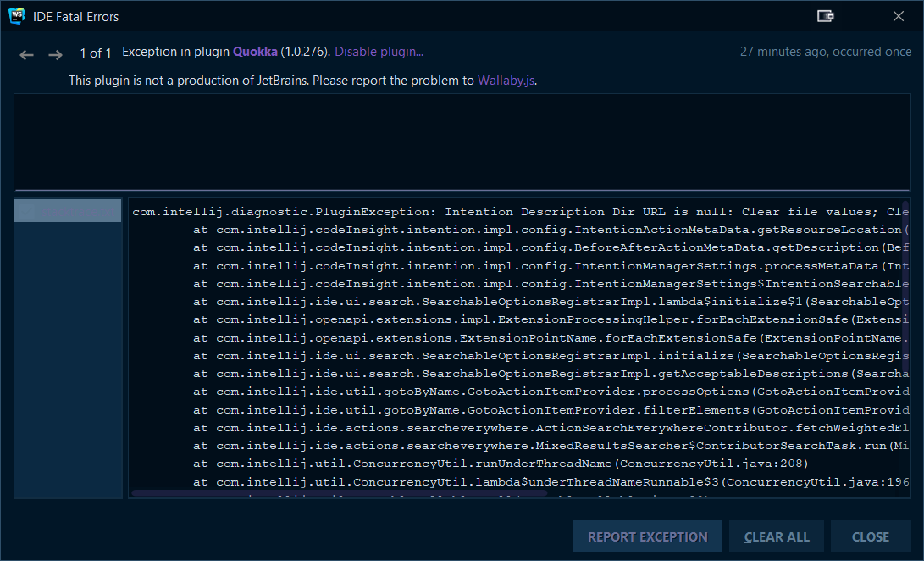Click the WebStorm logo in the title bar

(17, 16)
